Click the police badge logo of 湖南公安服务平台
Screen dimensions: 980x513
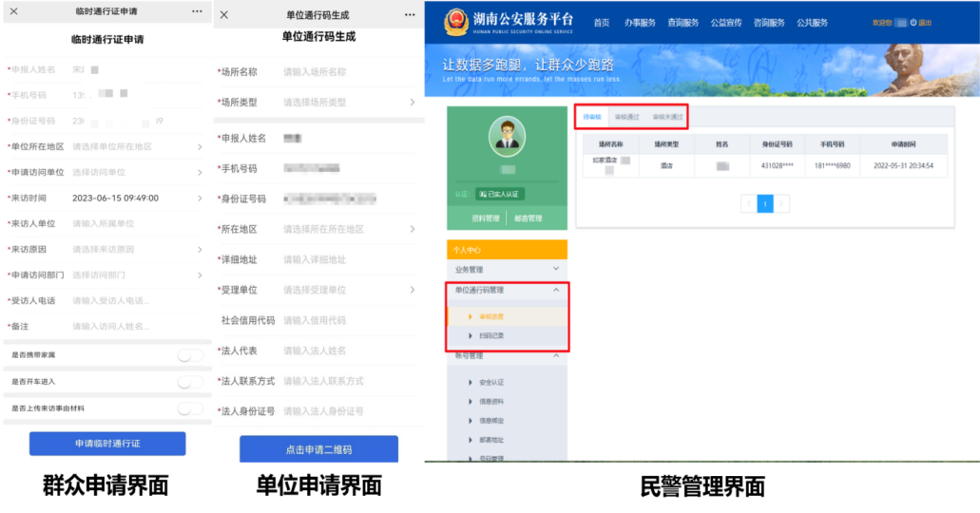456,23
